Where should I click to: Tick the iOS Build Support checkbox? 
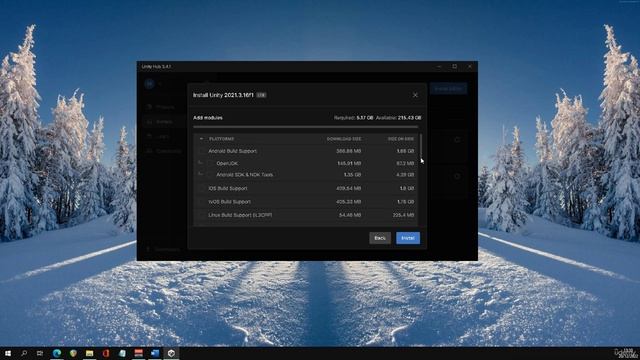click(201, 189)
